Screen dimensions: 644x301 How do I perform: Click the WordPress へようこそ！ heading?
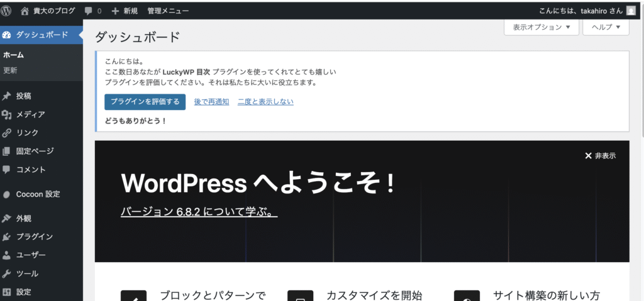click(258, 183)
